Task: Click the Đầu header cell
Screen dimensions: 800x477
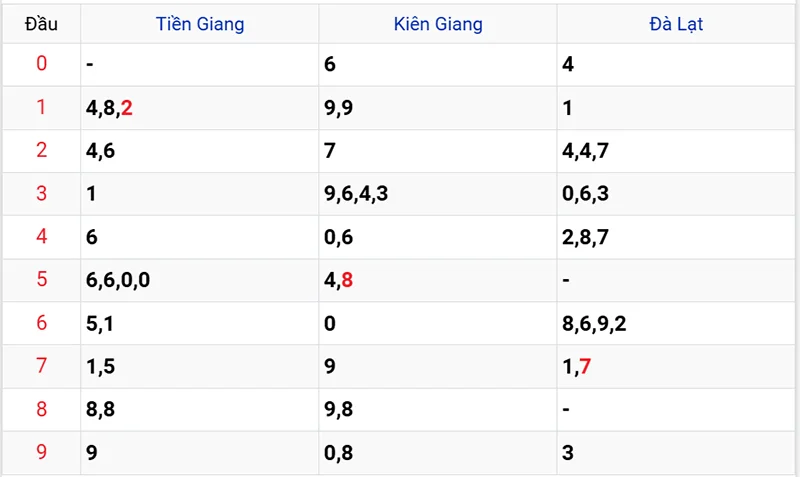Action: pos(41,24)
